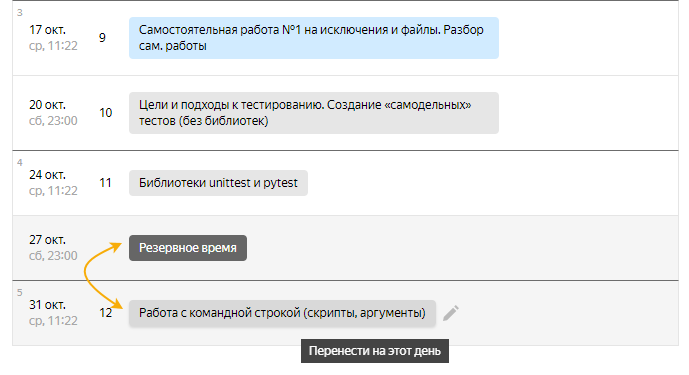Click week number 5 marker
Image resolution: width=689 pixels, height=375 pixels.
coord(19,293)
